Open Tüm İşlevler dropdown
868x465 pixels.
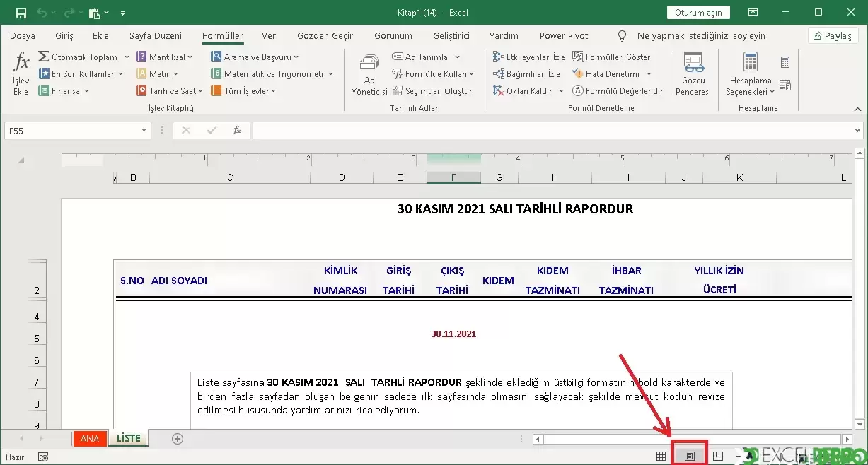243,90
